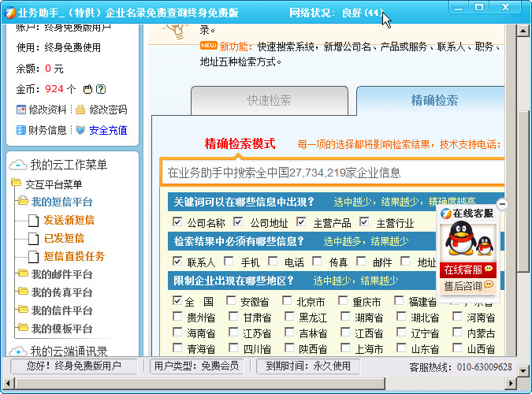The height and width of the screenshot is (394, 532).
Task: Click the vertical scrollbar thumb
Action: pos(523,191)
